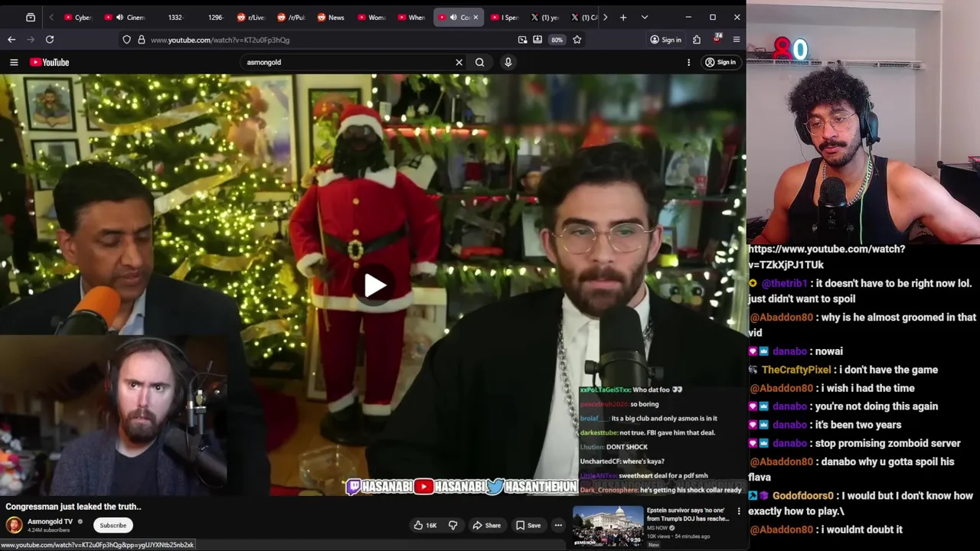Switch to the 1332- tab
Viewport: 980px width, 551px height.
pyautogui.click(x=175, y=17)
